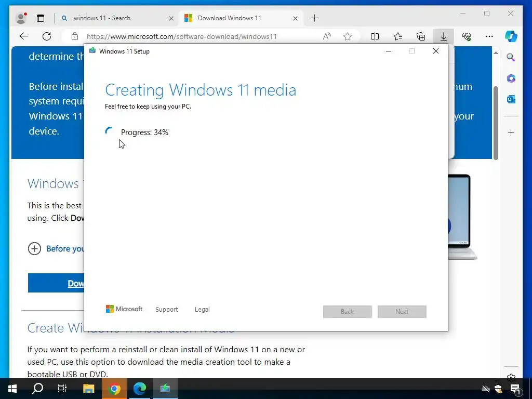Maximize the Edge browser window
Screen dimensions: 532x399
click(x=486, y=14)
